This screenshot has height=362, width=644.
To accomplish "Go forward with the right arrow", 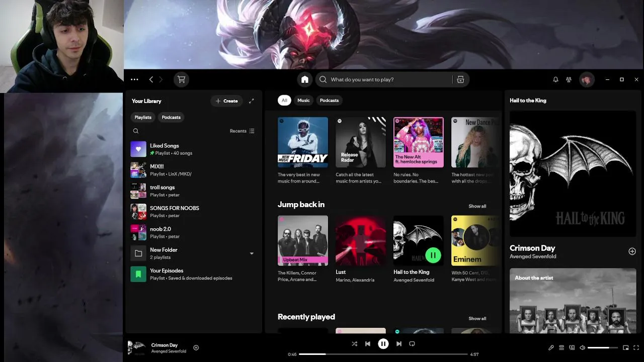I will [x=161, y=79].
